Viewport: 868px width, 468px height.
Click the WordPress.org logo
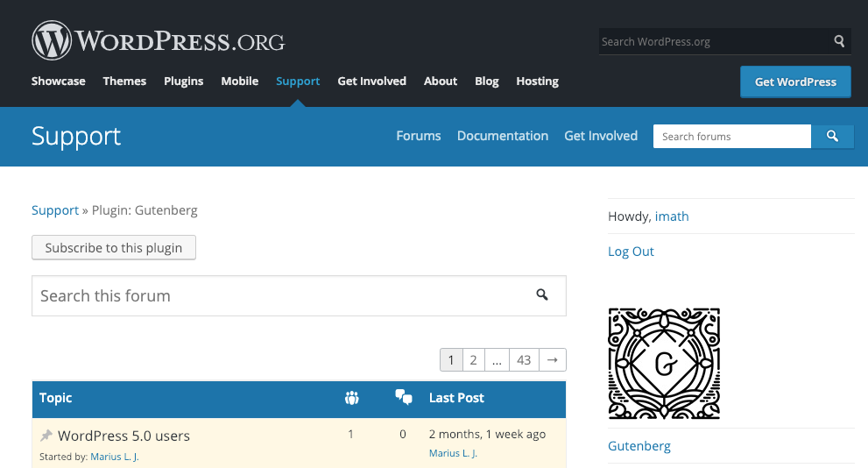(159, 40)
